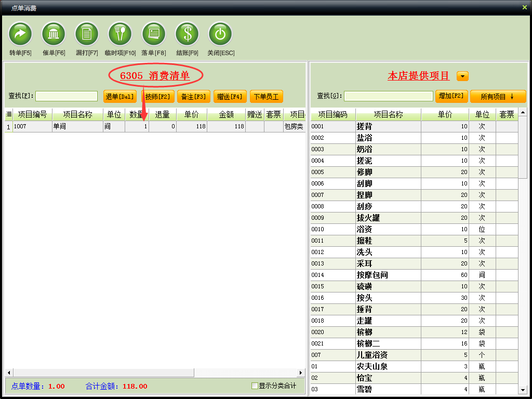Toggle the 显示分类合计 checkbox

[x=255, y=386]
